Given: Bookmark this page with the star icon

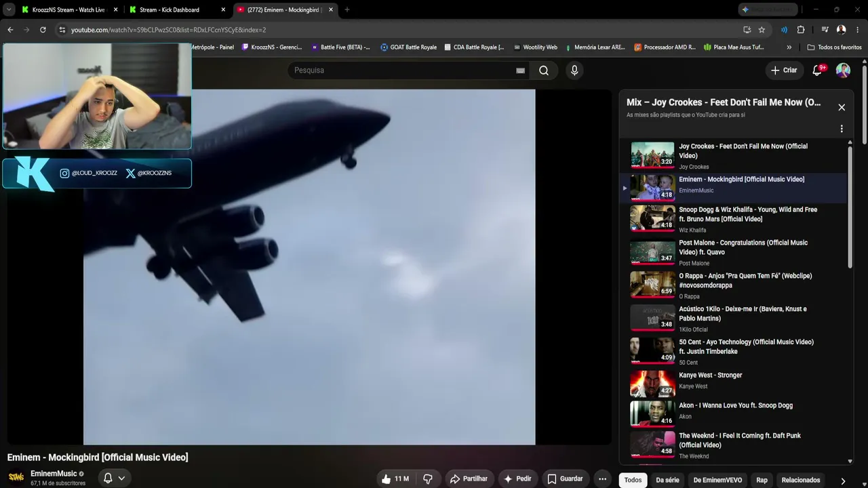Looking at the screenshot, I should (x=762, y=30).
